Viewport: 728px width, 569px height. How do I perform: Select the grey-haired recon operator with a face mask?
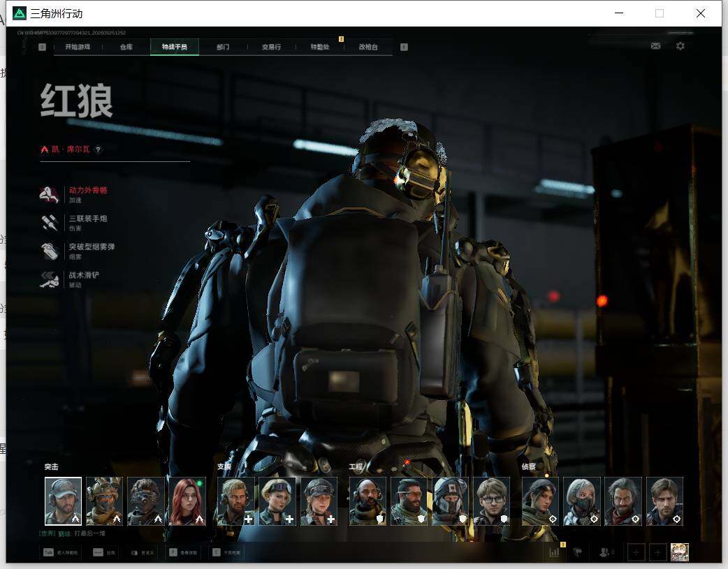[x=582, y=501]
